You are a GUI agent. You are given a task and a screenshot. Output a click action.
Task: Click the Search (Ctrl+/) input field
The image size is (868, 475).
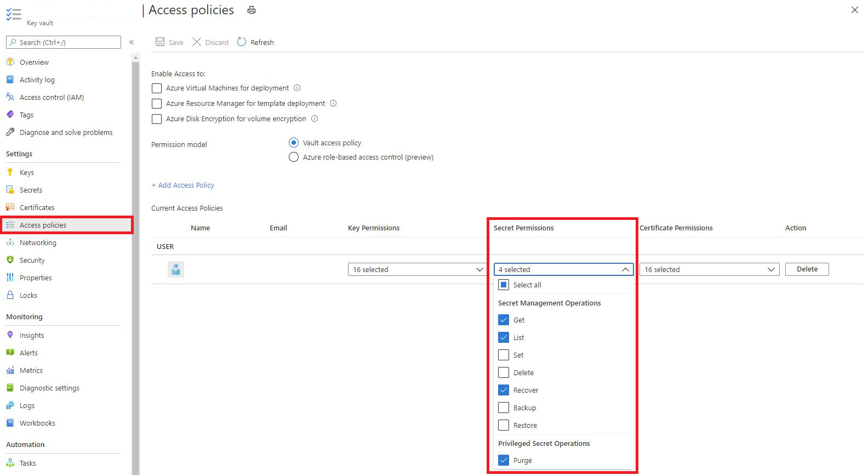64,42
